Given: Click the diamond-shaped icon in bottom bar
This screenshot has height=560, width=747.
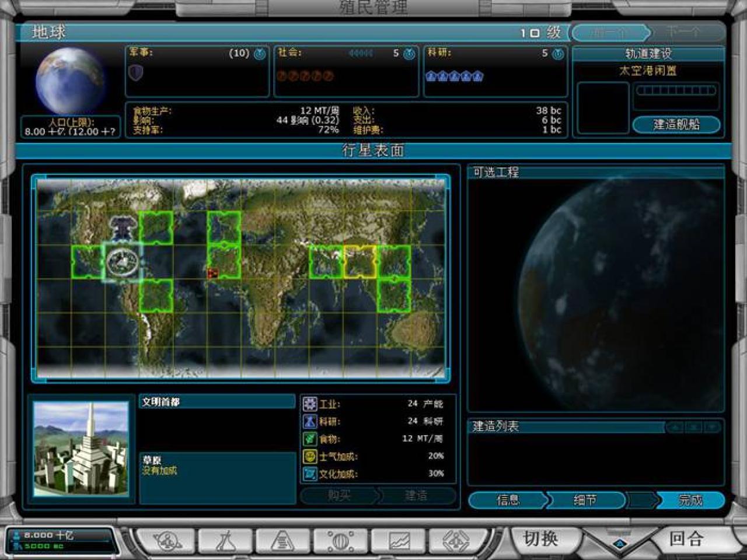Looking at the screenshot, I should [457, 541].
